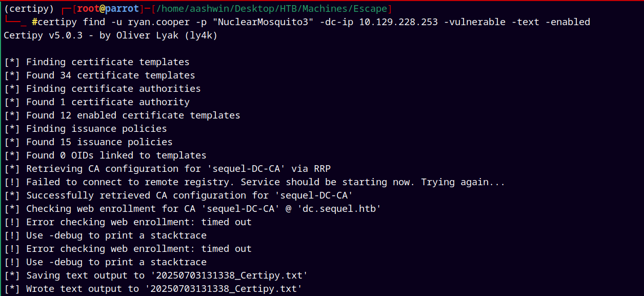Click the (certipy) virtualenv indicator
The height and width of the screenshot is (296, 644).
pyautogui.click(x=29, y=9)
